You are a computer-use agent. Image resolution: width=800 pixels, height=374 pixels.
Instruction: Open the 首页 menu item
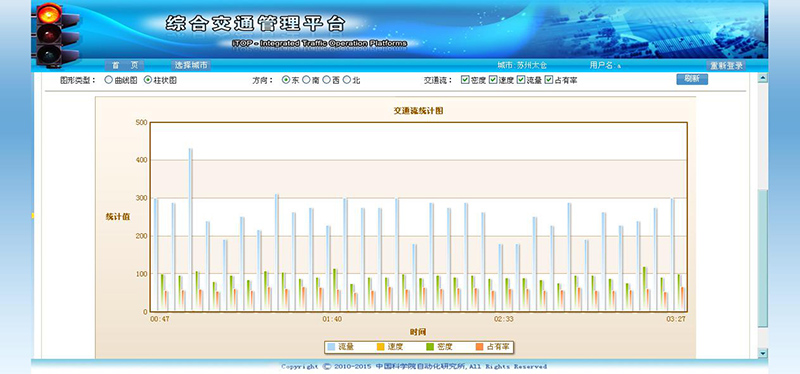pos(124,65)
